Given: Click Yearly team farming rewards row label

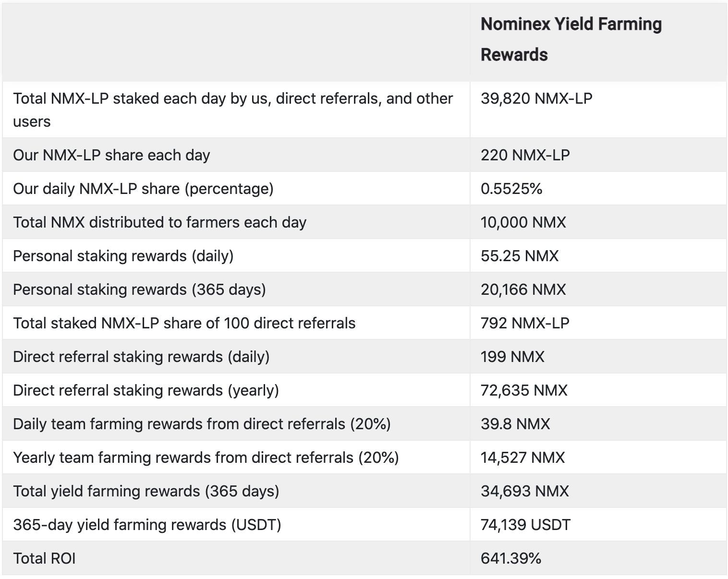Looking at the screenshot, I should tap(206, 458).
